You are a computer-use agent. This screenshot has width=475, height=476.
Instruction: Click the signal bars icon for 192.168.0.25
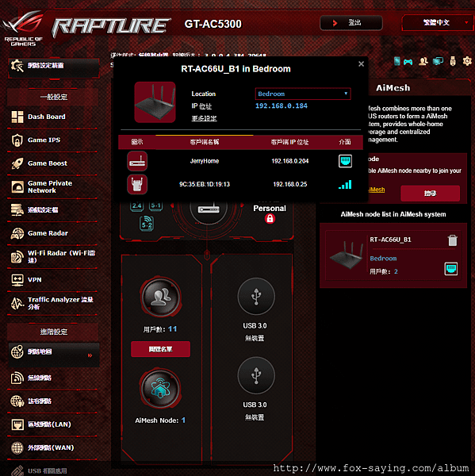pos(345,184)
